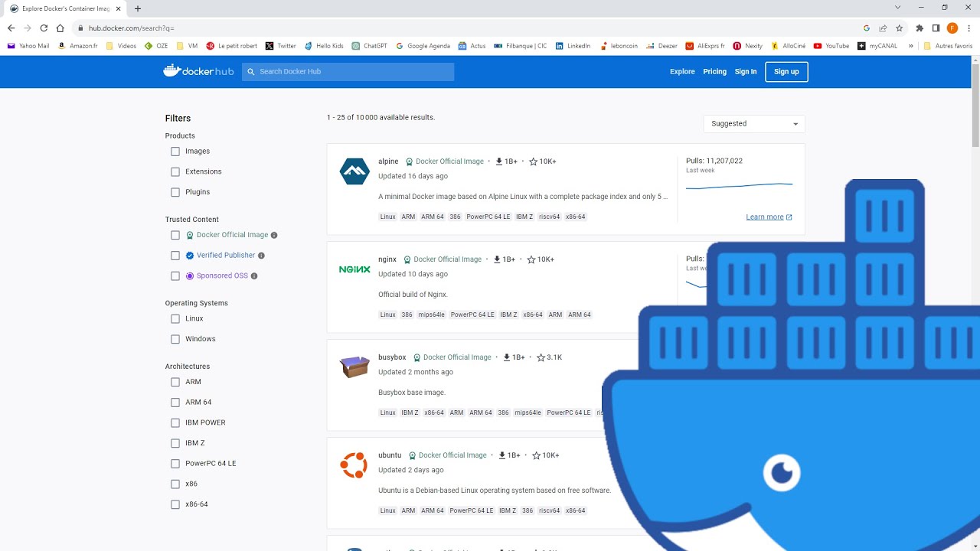
Task: Open the nginx image logo
Action: pos(354,269)
